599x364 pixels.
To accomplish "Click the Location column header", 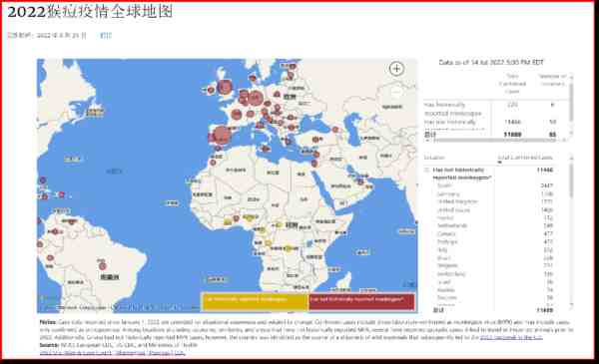I will coord(434,158).
